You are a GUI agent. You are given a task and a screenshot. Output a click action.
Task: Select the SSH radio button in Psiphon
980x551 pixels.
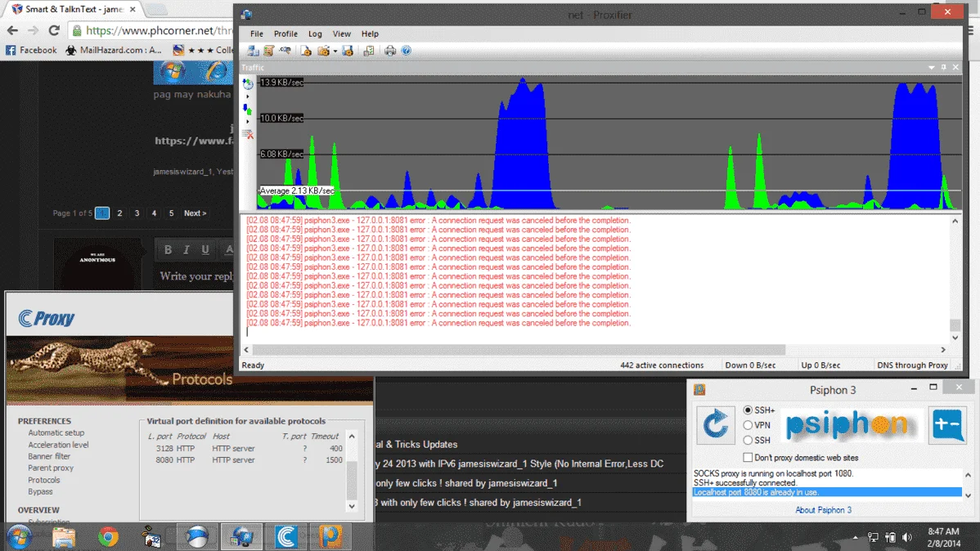click(x=748, y=440)
